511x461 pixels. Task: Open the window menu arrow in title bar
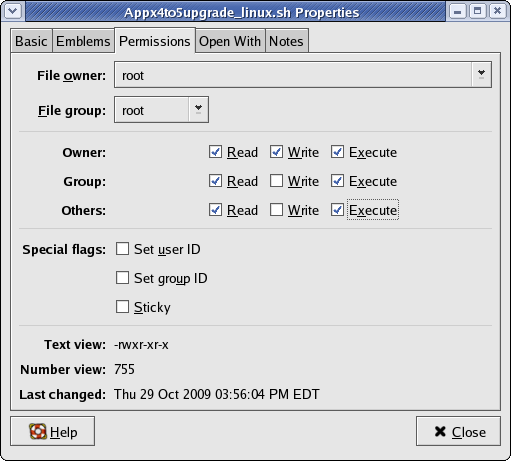[13, 11]
